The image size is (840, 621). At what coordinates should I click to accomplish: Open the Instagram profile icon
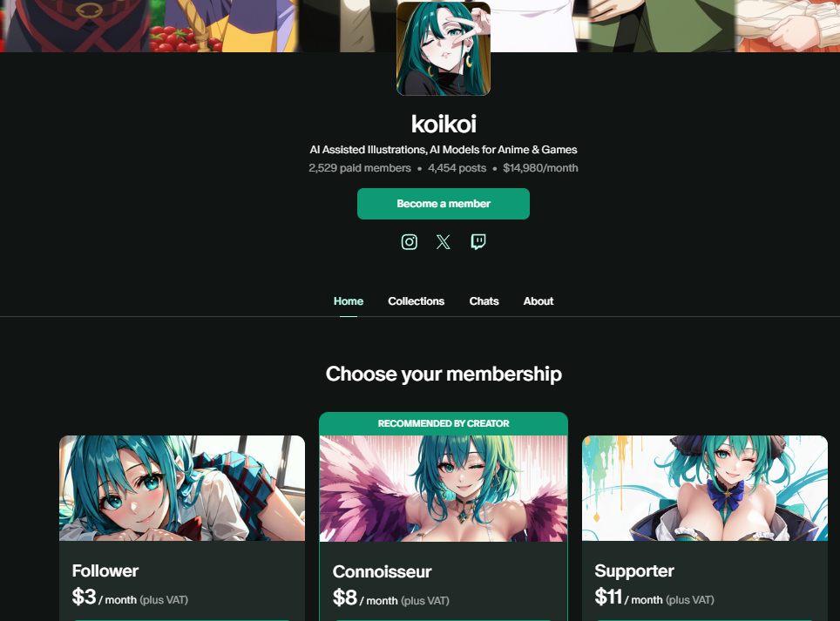[x=410, y=242]
